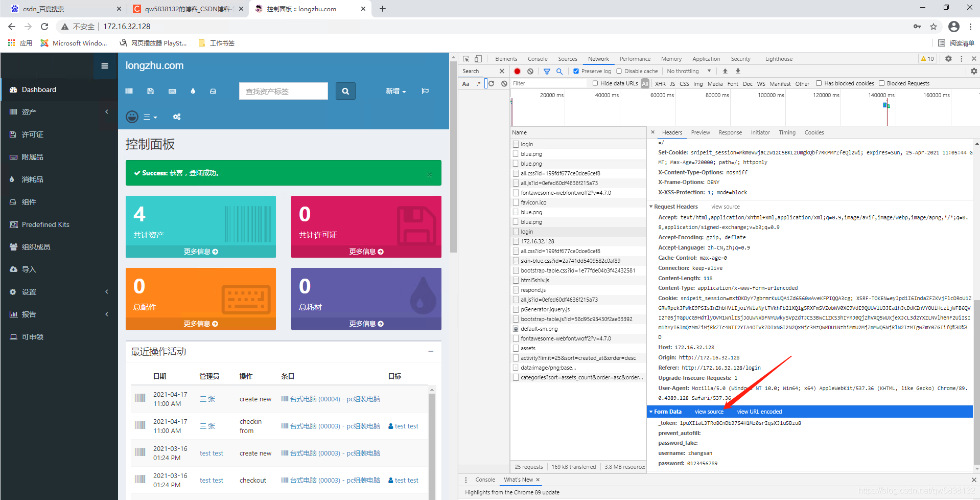Stop network recording red button
The width and height of the screenshot is (980, 500).
[517, 72]
